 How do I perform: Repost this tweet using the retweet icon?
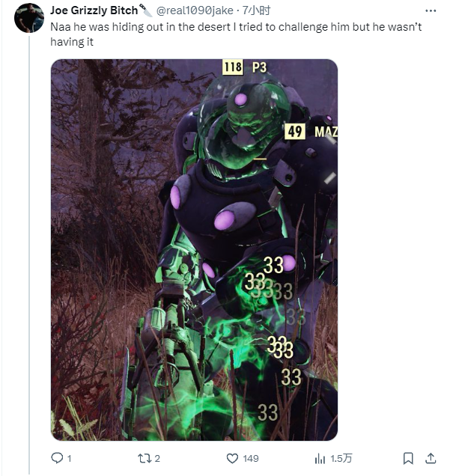145,458
